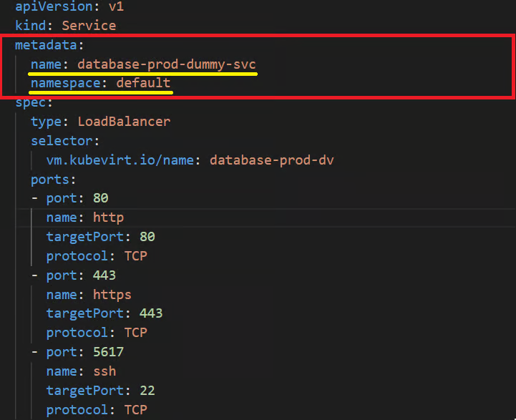Screen dimensions: 516x420
Task: Click the default namespace value
Action: click(x=143, y=83)
